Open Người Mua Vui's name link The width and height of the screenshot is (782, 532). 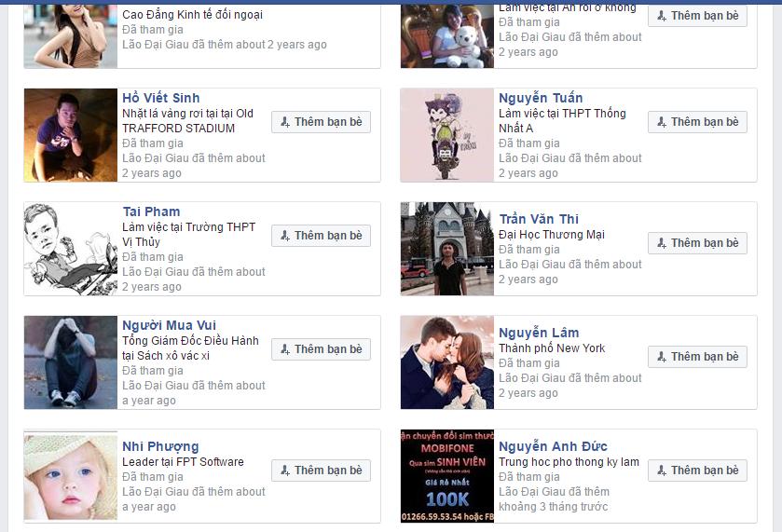click(x=169, y=325)
